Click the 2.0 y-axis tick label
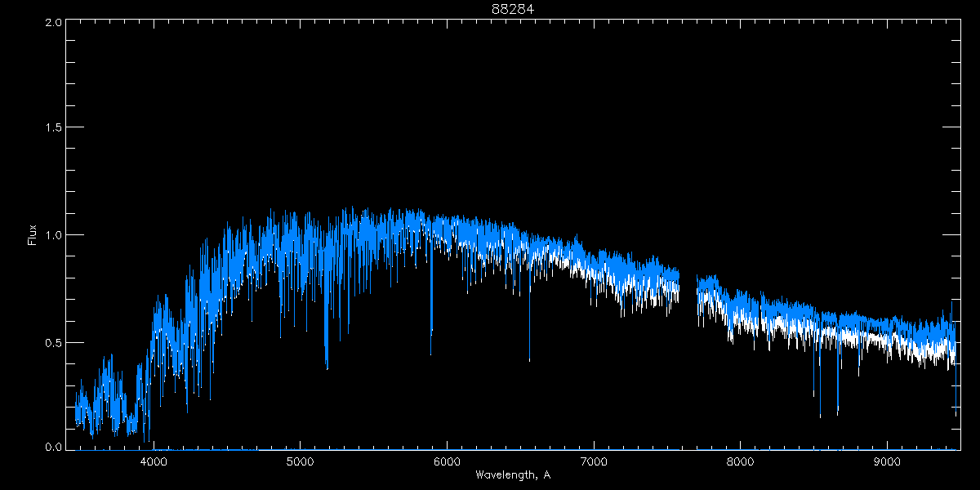The image size is (980, 490). point(52,22)
